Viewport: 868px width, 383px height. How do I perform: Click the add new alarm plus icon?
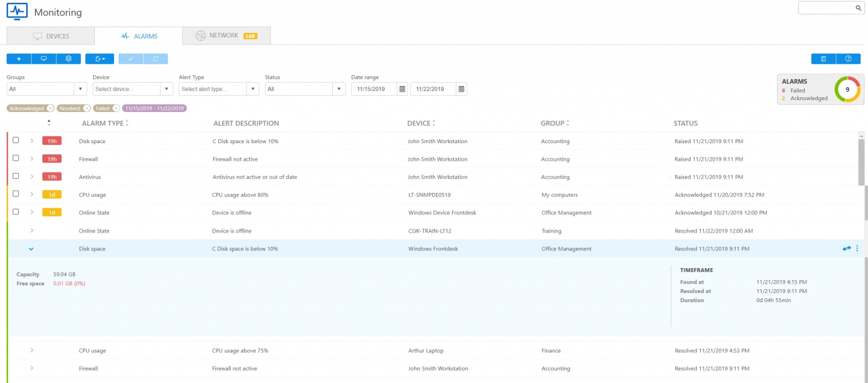[18, 58]
